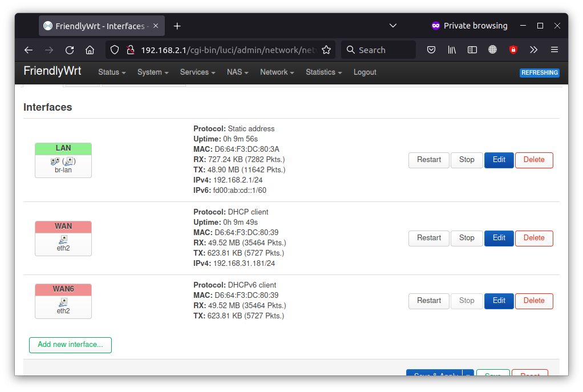Open the uBlock red shield extension
The height and width of the screenshot is (392, 583).
[x=513, y=50]
